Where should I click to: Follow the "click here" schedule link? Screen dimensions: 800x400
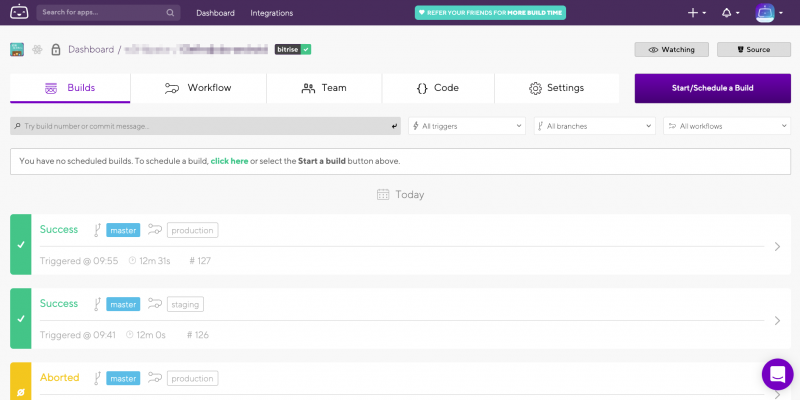(x=229, y=160)
